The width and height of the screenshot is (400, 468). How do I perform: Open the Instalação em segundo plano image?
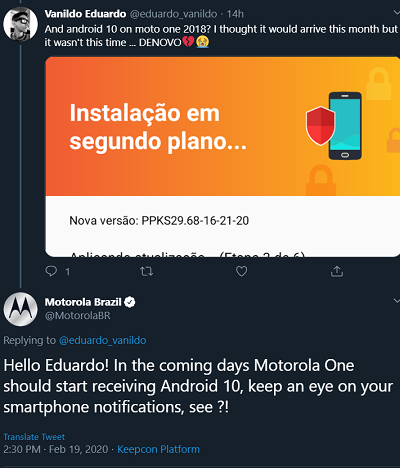222,157
